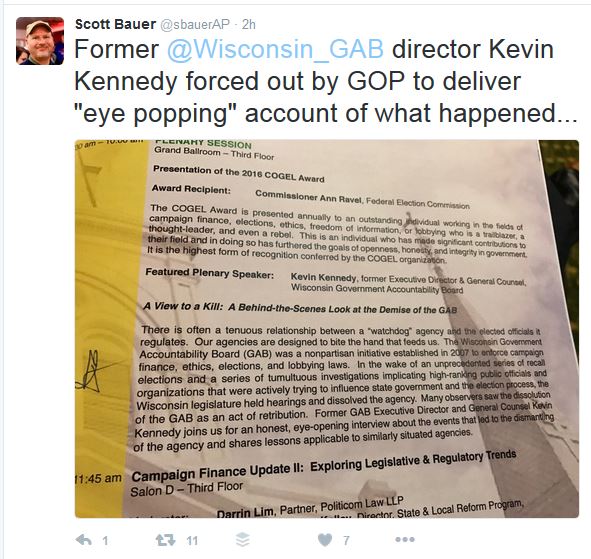Screen dimensions: 591x559
Task: Open the @sbauerAP handle link
Action: (195, 25)
